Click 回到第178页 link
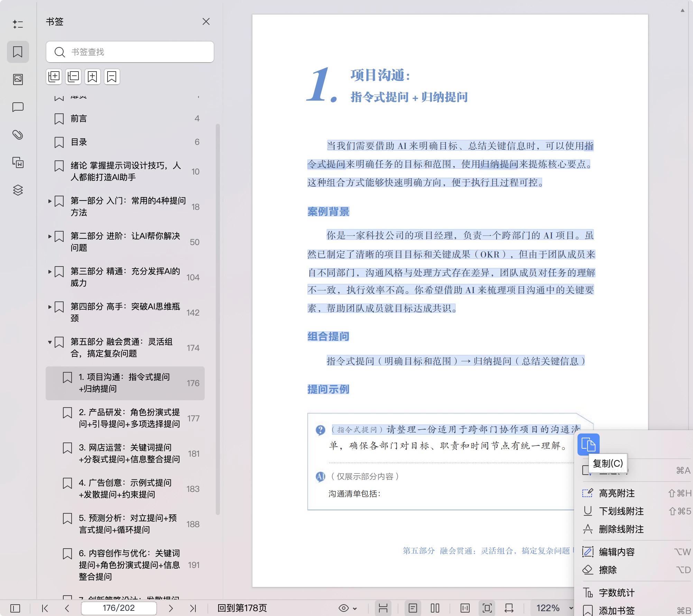 click(x=242, y=608)
